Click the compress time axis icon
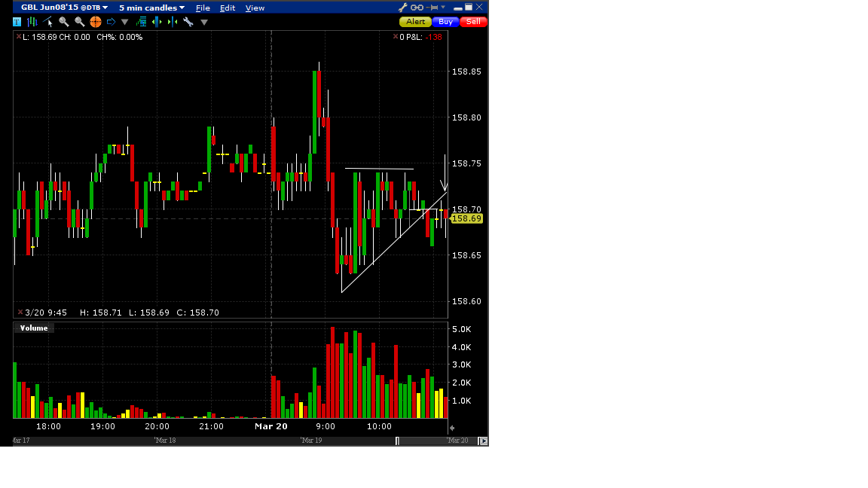This screenshot has width=868, height=488. [x=172, y=22]
